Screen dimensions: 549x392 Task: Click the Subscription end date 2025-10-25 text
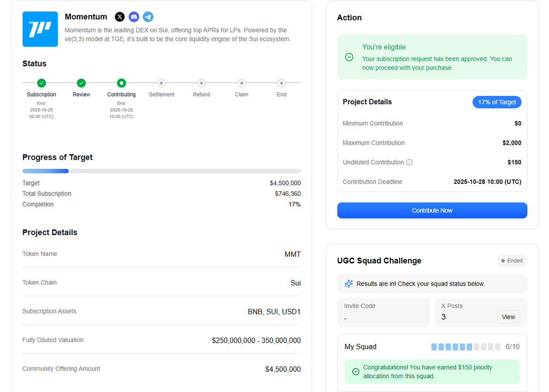coord(41,110)
